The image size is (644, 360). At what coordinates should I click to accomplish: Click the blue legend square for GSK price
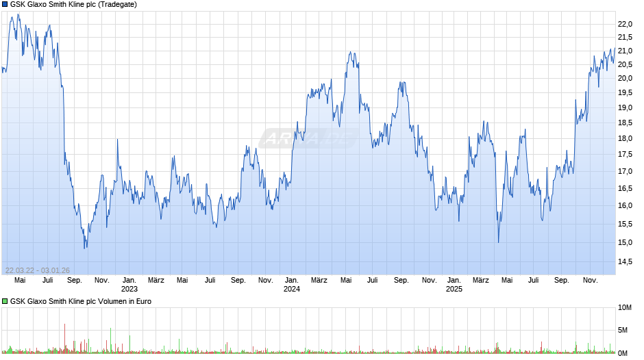click(x=5, y=5)
